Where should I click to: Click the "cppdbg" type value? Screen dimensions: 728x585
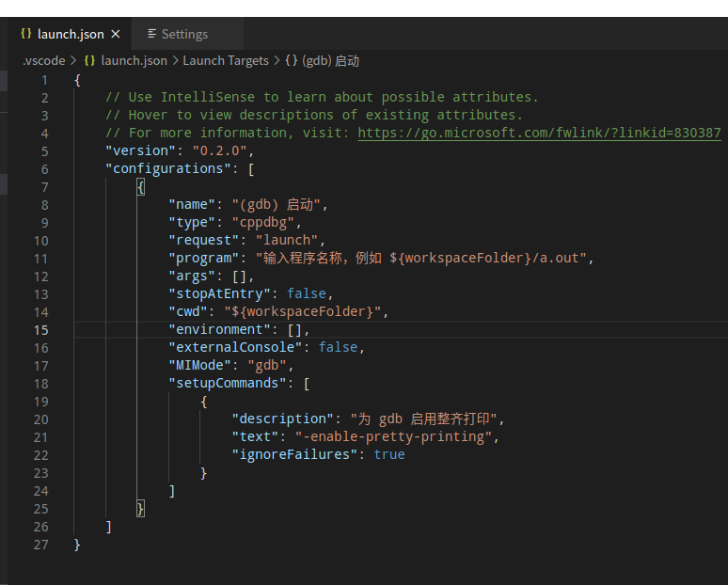(x=263, y=222)
